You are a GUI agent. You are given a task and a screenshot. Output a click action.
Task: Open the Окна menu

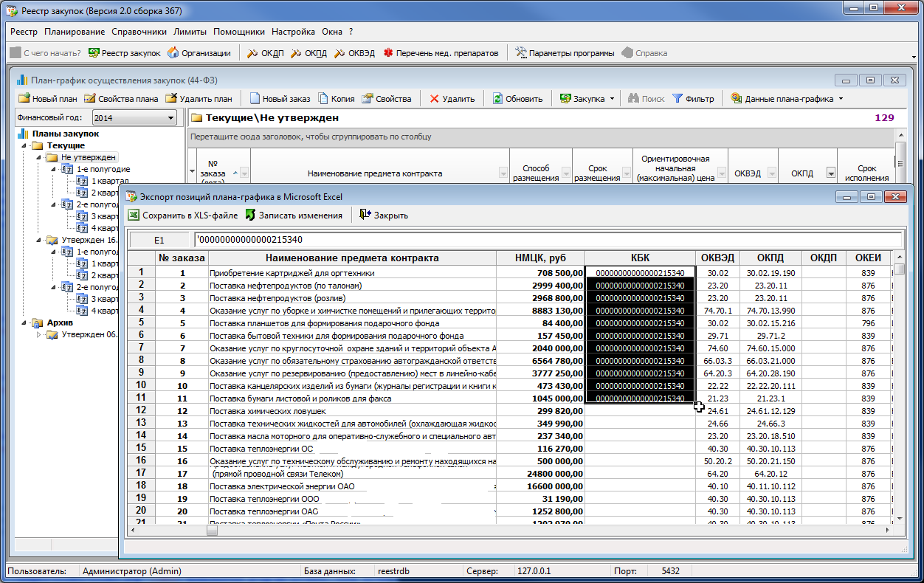(332, 32)
